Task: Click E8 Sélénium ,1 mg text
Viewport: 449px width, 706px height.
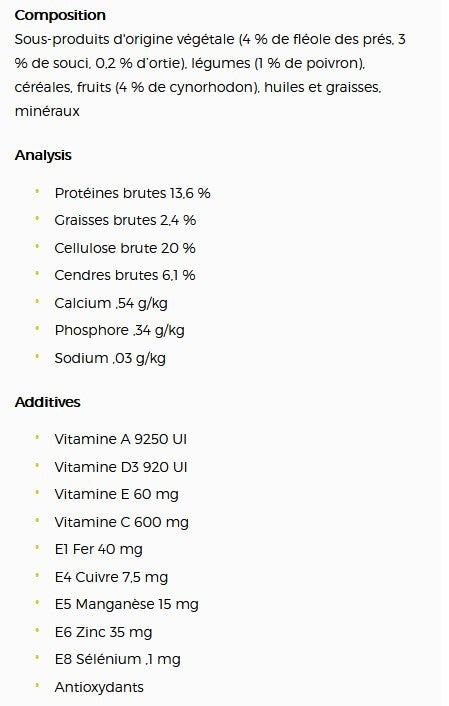Action: click(x=118, y=659)
